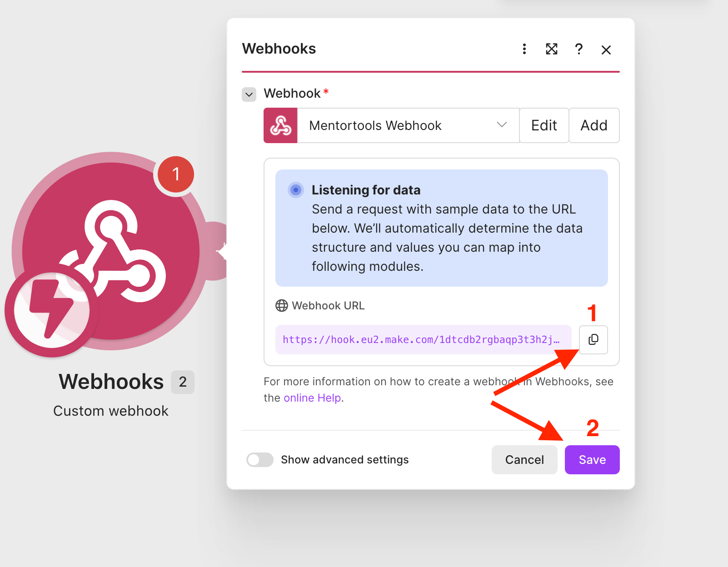Viewport: 728px width, 567px height.
Task: Save the webhook configuration
Action: [592, 460]
